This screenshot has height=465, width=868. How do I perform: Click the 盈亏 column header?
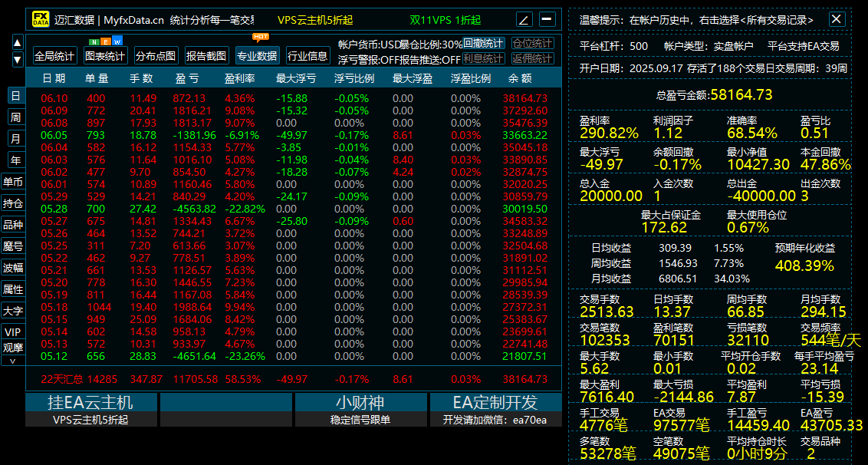(x=186, y=79)
